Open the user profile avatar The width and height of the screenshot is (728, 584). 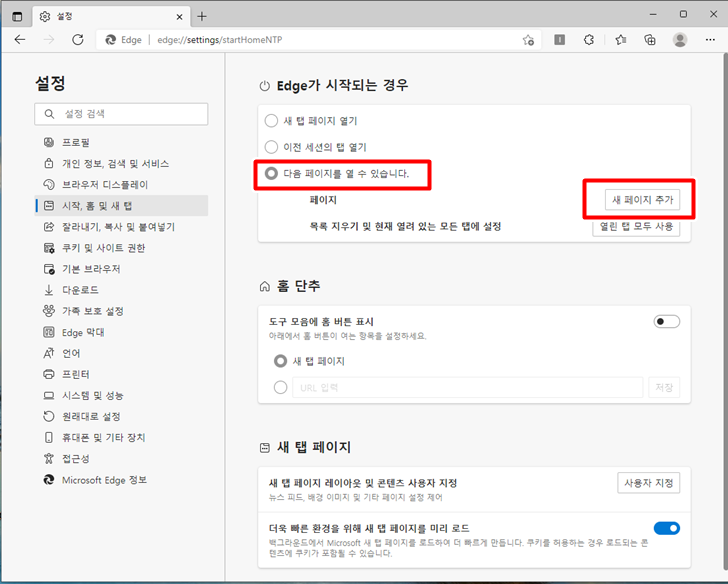coord(680,40)
